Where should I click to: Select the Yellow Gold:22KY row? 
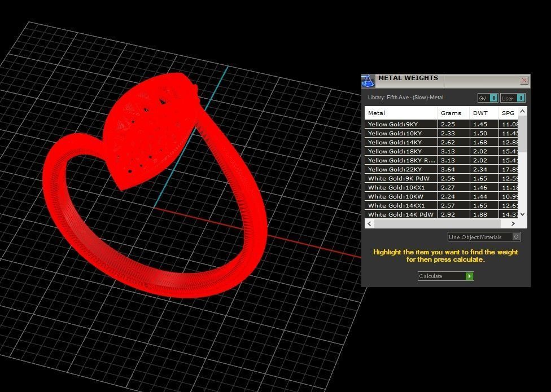tap(441, 169)
